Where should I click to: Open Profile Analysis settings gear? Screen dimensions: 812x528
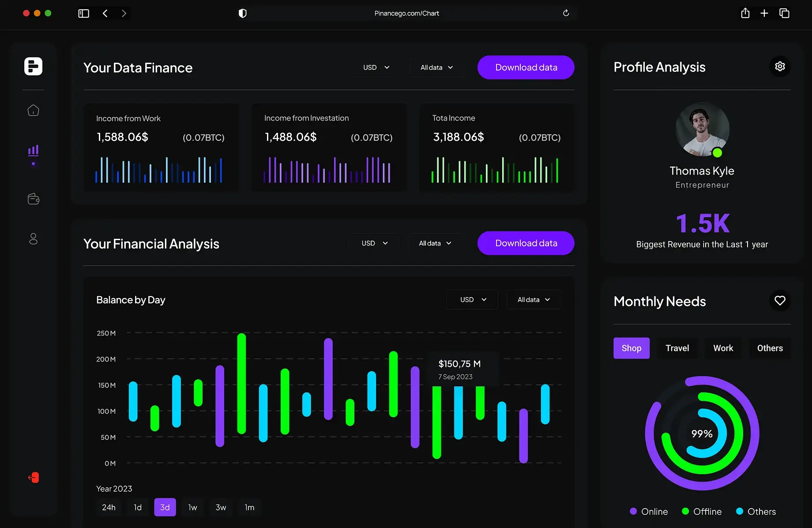tap(780, 67)
